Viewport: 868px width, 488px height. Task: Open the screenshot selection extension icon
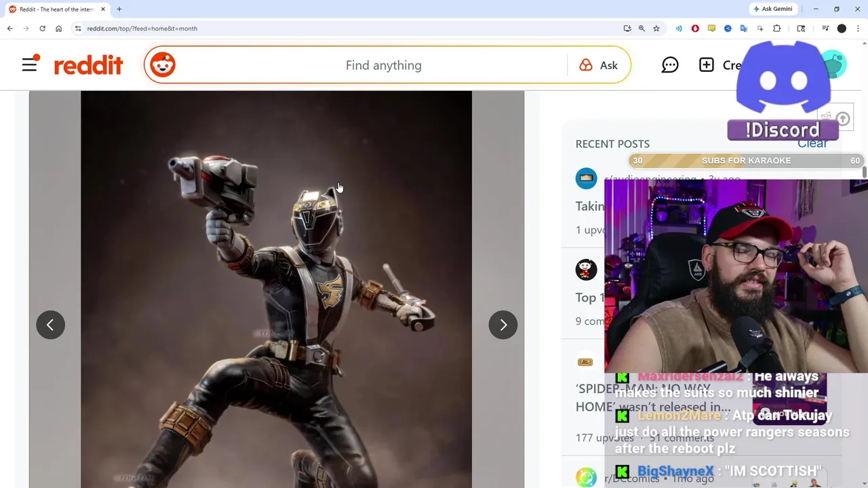[x=760, y=28]
